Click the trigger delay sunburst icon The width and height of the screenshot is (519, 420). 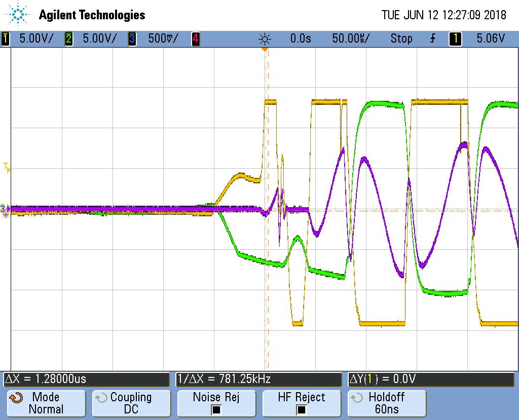pos(265,39)
